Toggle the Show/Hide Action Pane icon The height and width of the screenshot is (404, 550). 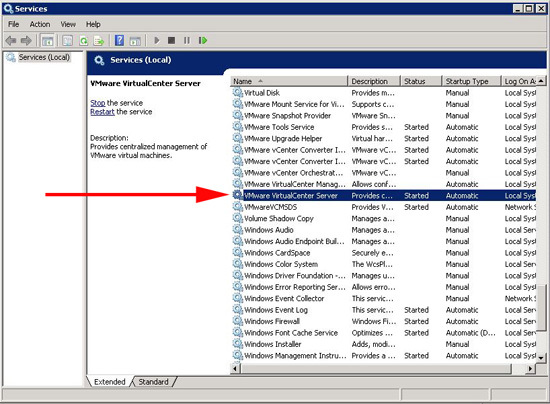[135, 41]
